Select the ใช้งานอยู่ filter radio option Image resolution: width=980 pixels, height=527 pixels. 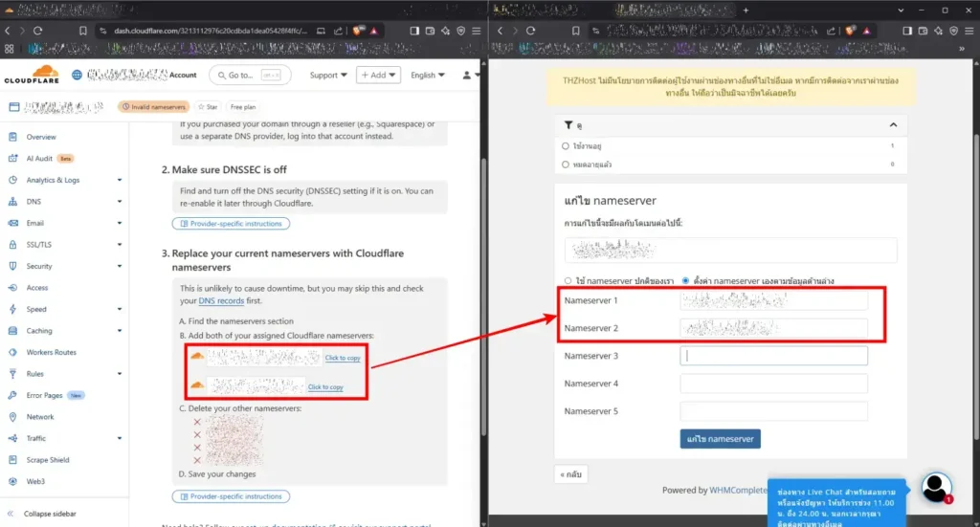[x=566, y=146]
